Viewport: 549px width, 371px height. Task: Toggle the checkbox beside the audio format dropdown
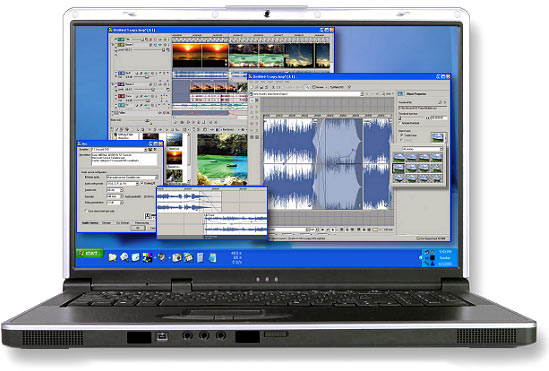point(143,183)
